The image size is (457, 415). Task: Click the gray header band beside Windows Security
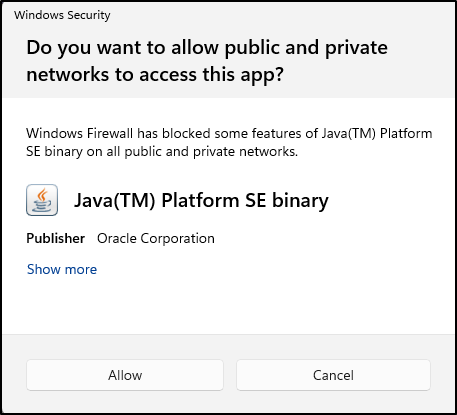(283, 15)
